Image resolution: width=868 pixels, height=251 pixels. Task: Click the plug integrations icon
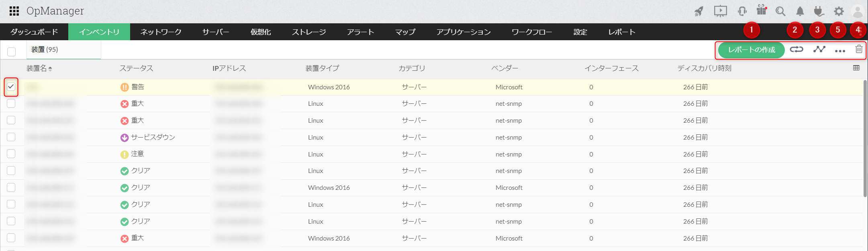click(x=819, y=11)
